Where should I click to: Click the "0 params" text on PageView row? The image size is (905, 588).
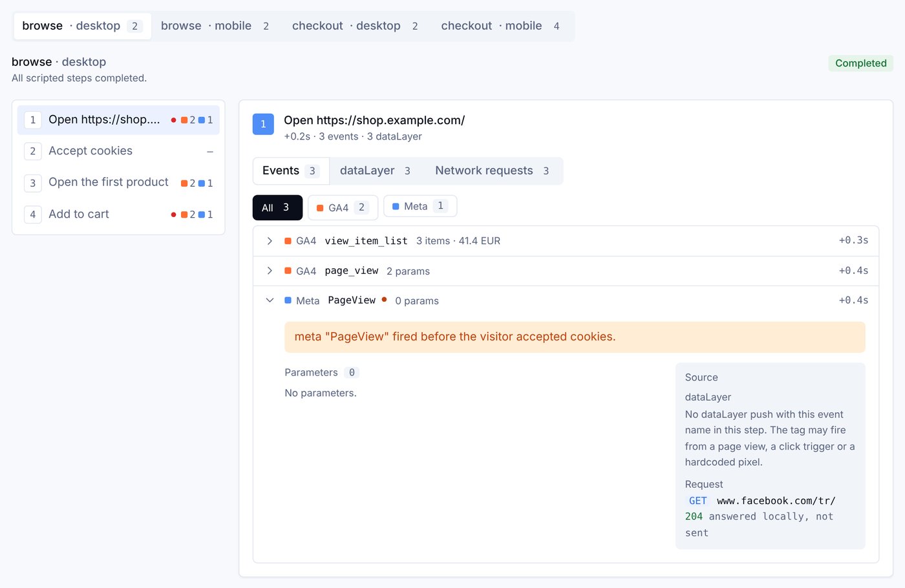[417, 301]
